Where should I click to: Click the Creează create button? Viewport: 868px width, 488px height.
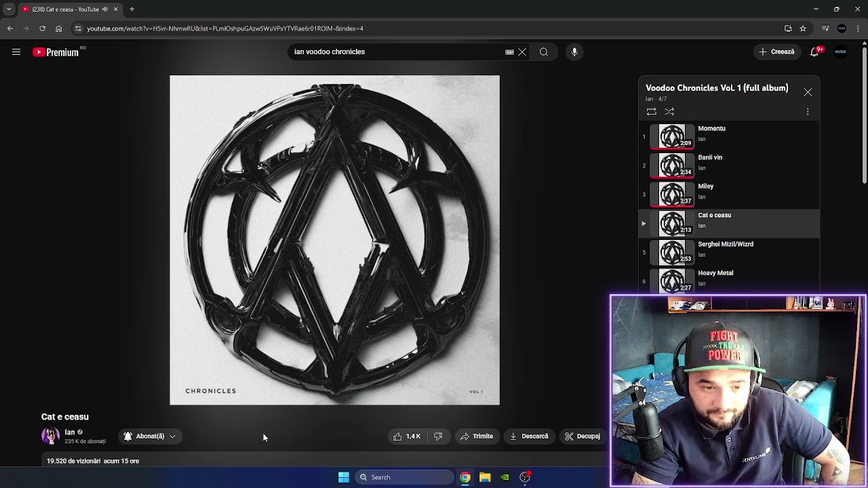click(776, 52)
